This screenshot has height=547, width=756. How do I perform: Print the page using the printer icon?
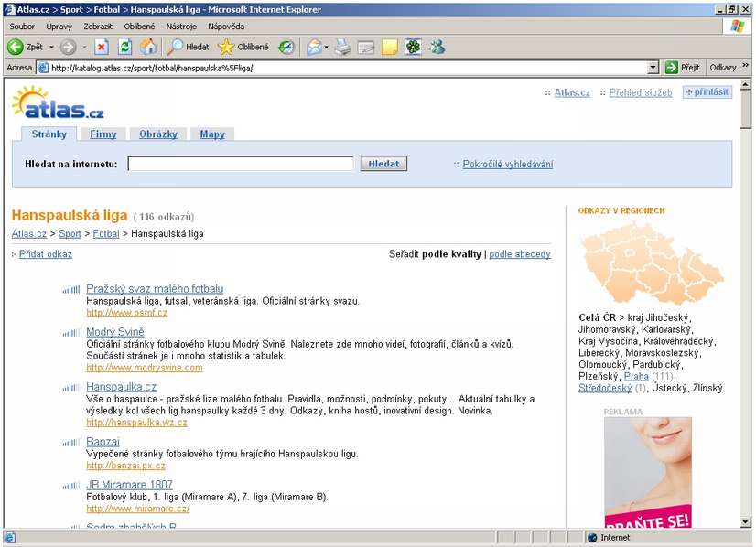343,47
